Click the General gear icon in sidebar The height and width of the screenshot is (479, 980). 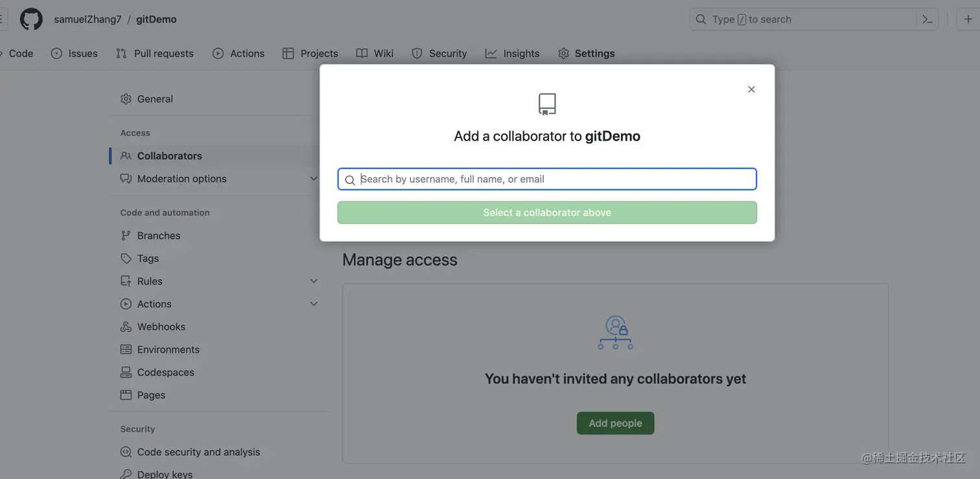point(126,99)
